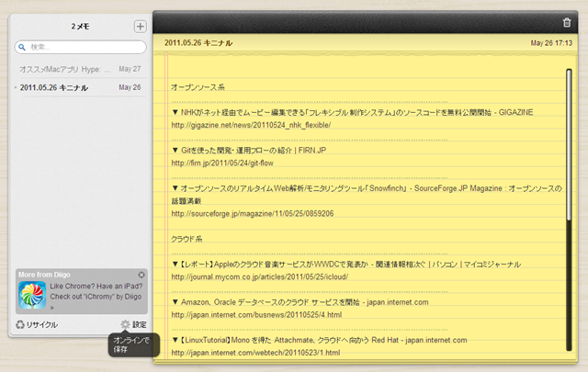The height and width of the screenshot is (372, 588).
Task: Click the magnifier icon in the search box
Action: click(23, 46)
